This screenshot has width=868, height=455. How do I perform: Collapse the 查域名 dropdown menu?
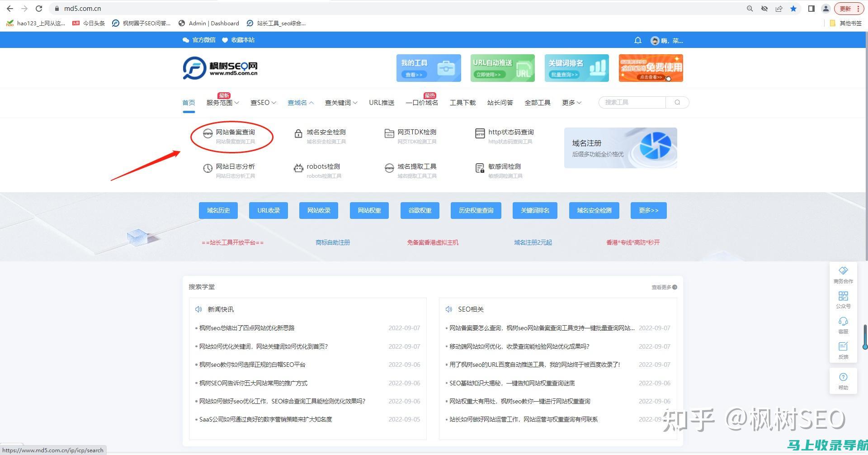pos(301,103)
